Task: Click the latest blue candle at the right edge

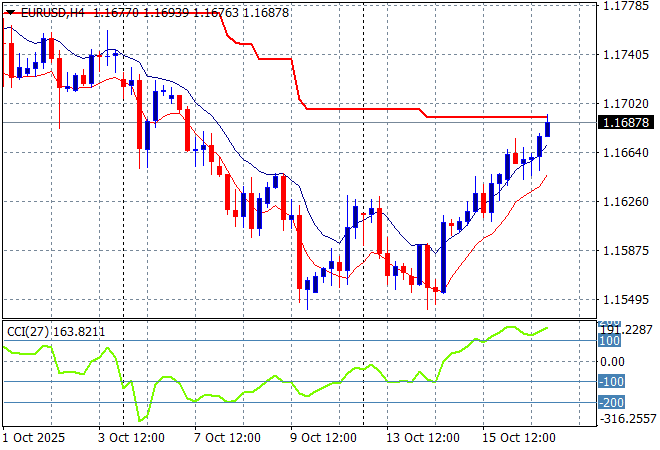Action: (548, 129)
